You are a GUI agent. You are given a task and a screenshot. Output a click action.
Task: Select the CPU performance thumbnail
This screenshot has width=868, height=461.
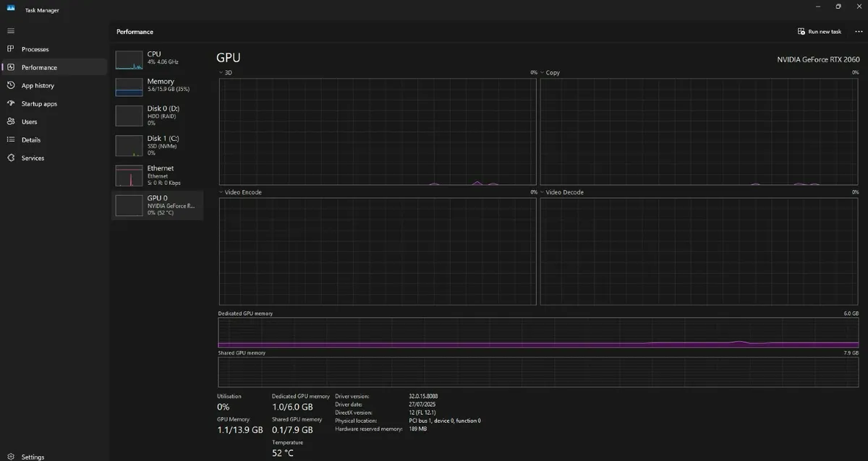point(129,60)
